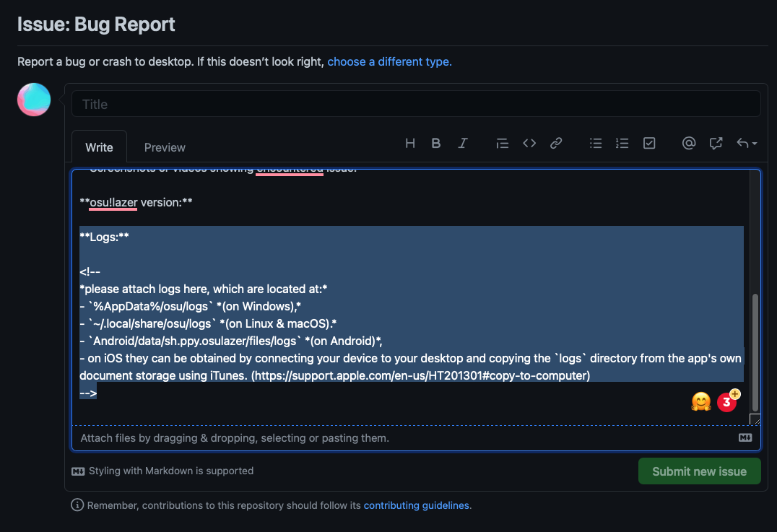777x532 pixels.
Task: Click the ~/.local/share/osu/logs Linux line
Action: pyautogui.click(x=208, y=323)
